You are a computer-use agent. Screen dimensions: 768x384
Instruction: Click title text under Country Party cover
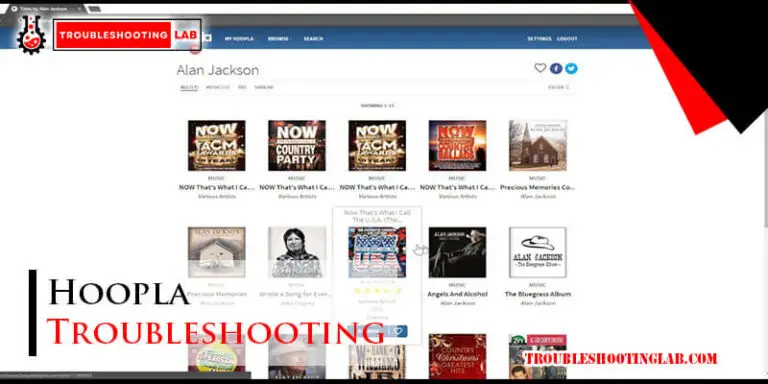297,187
